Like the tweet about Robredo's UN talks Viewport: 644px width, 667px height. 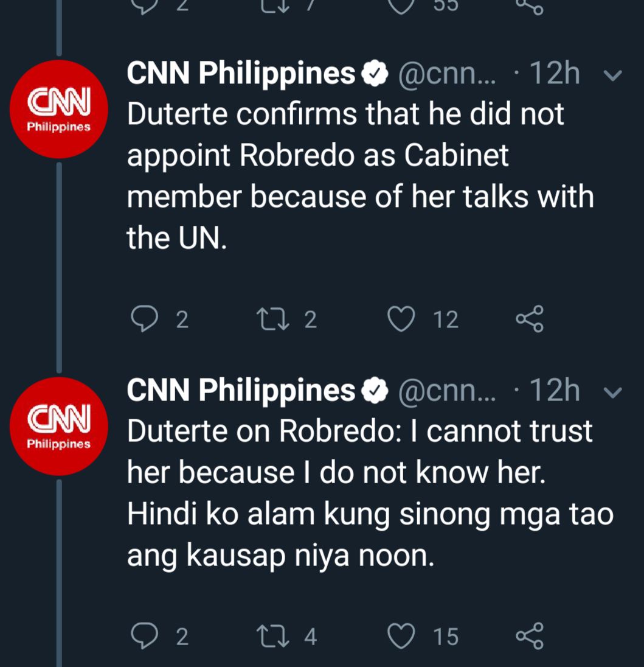[x=401, y=319]
